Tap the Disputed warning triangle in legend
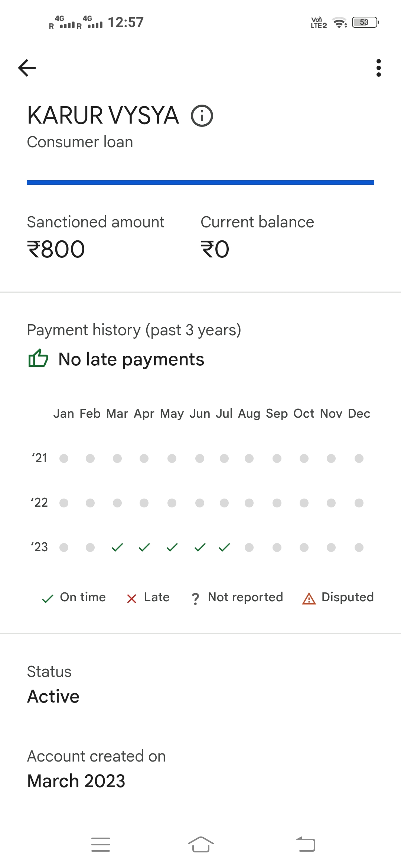 coord(309,598)
